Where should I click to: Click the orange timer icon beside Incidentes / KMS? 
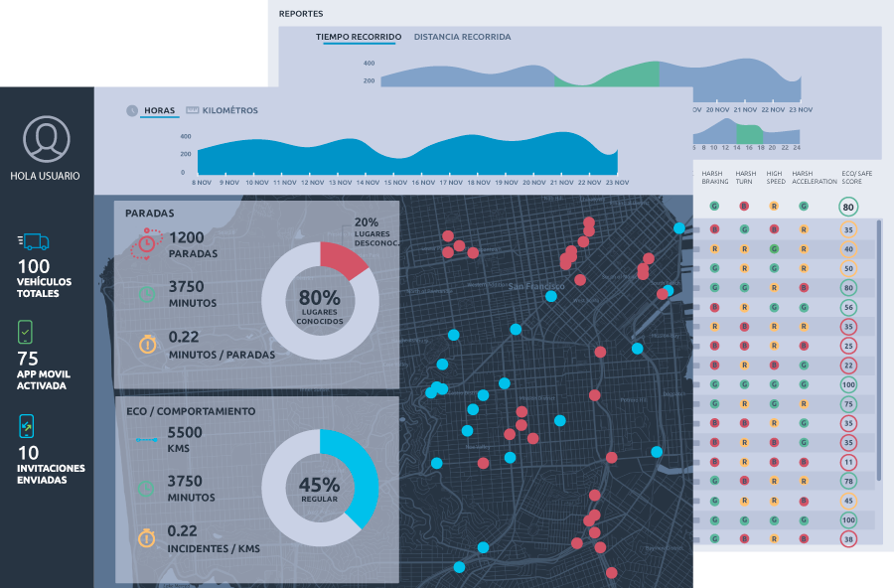(x=147, y=537)
